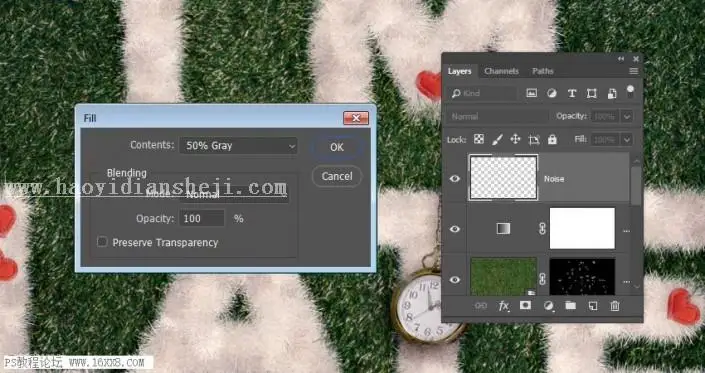705x373 pixels.
Task: Filter layers by type layer icon
Action: point(571,93)
